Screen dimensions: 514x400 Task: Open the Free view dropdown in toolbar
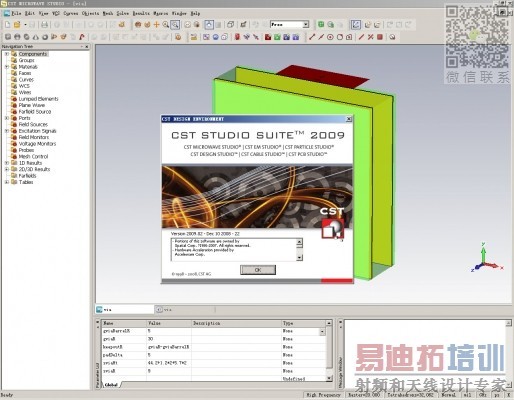point(306,24)
